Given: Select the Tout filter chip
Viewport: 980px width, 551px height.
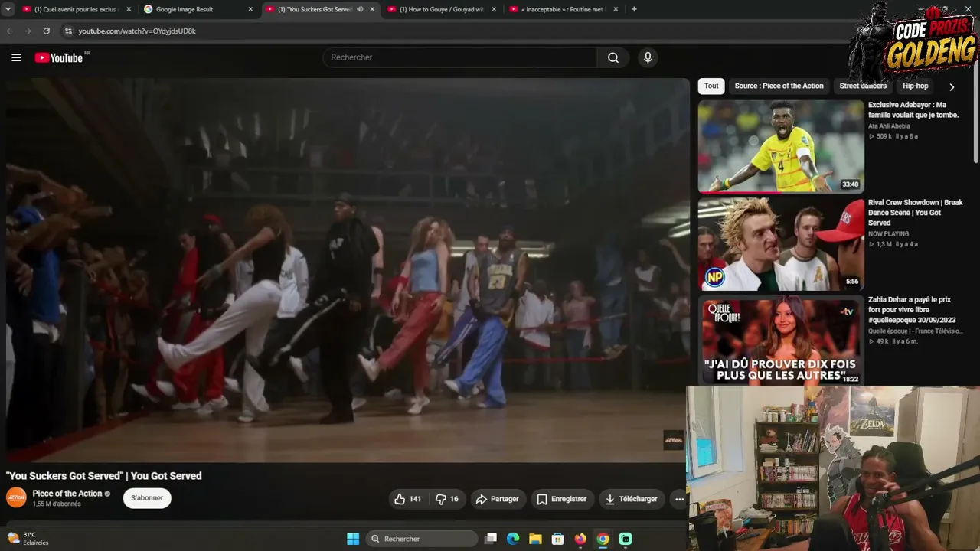Looking at the screenshot, I should pos(711,86).
